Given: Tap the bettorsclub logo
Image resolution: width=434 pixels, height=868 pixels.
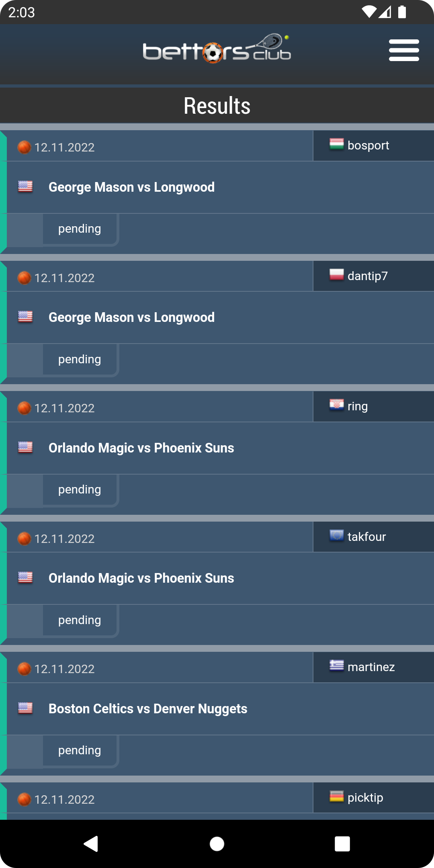Looking at the screenshot, I should (217, 49).
